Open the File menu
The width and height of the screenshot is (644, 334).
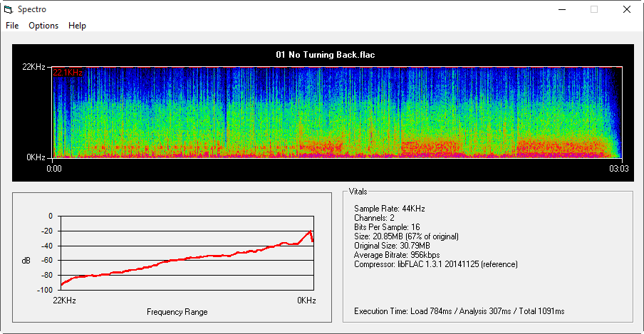[12, 26]
